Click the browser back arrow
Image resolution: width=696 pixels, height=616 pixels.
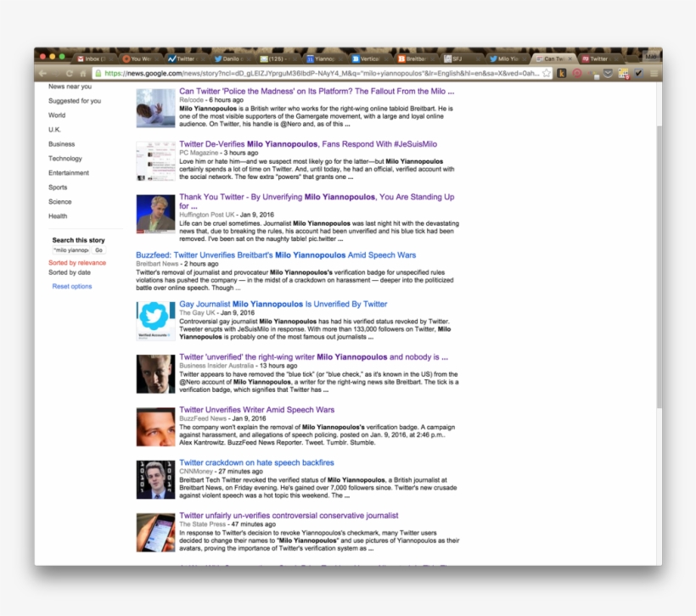click(x=42, y=74)
